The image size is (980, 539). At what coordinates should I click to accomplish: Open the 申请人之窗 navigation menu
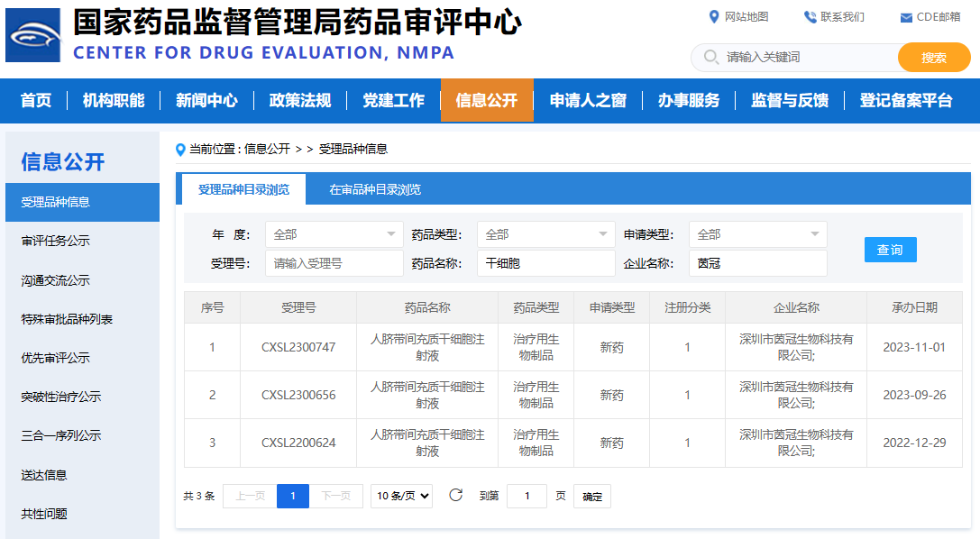pos(588,100)
